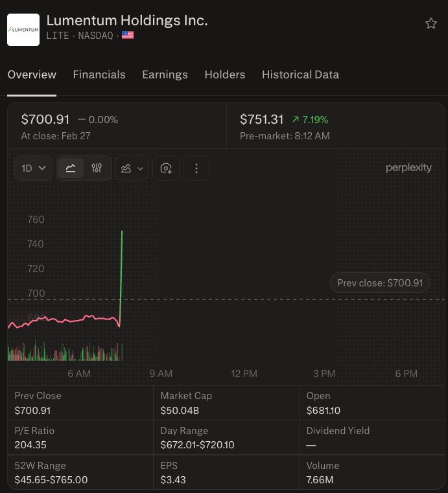Click the 9 AM time axis label

pos(161,374)
